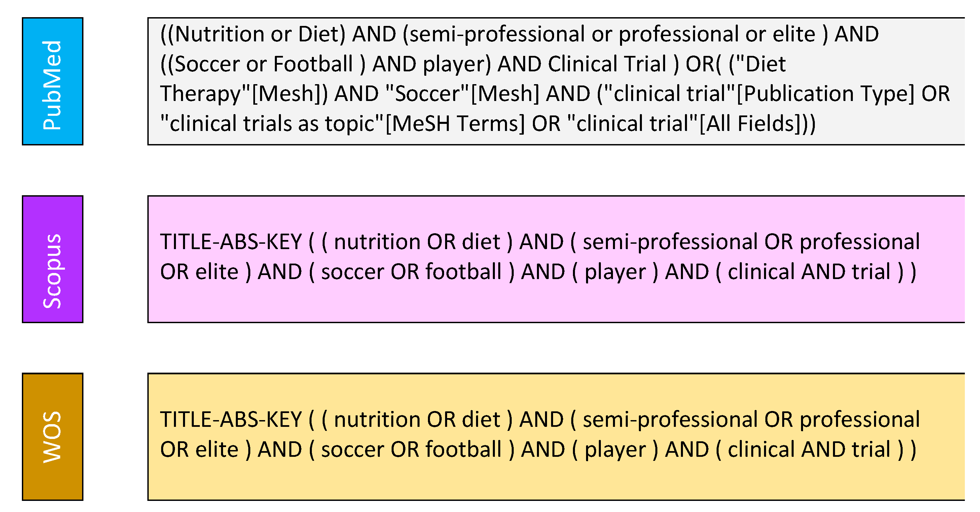Click the word "football" in the Scopus query
The width and height of the screenshot is (980, 512).
[463, 272]
